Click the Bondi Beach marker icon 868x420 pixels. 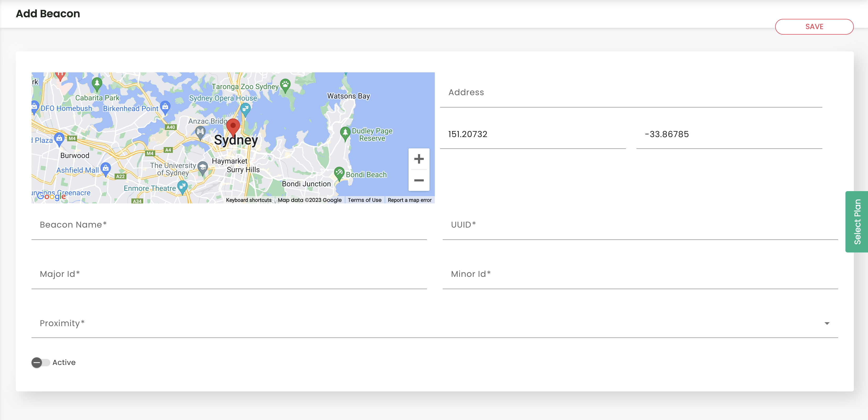click(339, 173)
